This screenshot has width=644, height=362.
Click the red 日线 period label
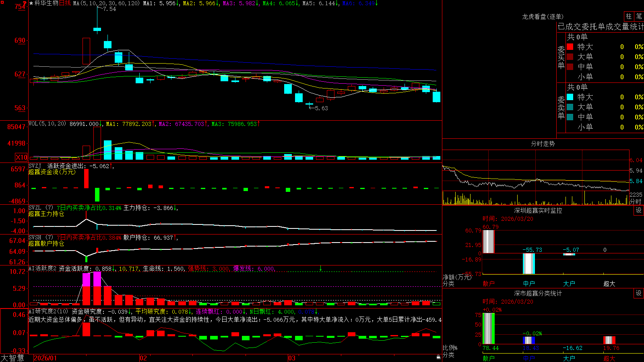(x=65, y=3)
